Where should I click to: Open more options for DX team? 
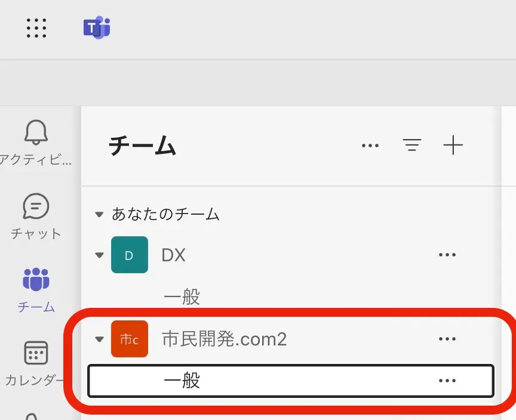(447, 255)
